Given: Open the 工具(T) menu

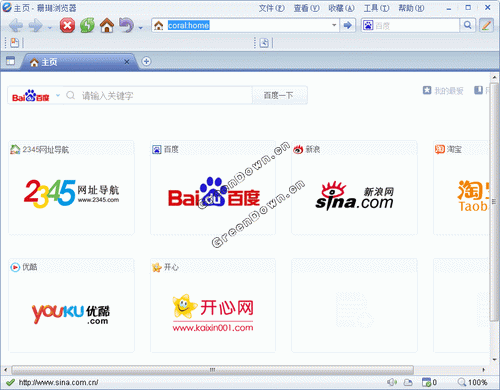Looking at the screenshot, I should [x=376, y=8].
